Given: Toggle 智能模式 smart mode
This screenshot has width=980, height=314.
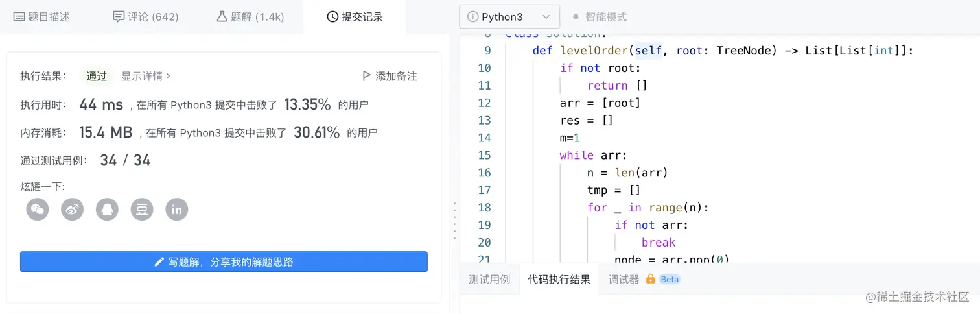Looking at the screenshot, I should (x=600, y=17).
